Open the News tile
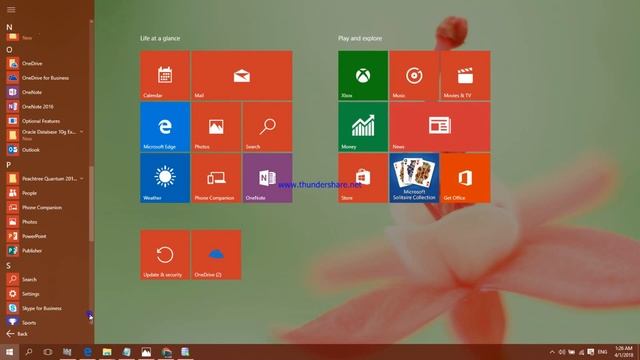 [x=440, y=127]
